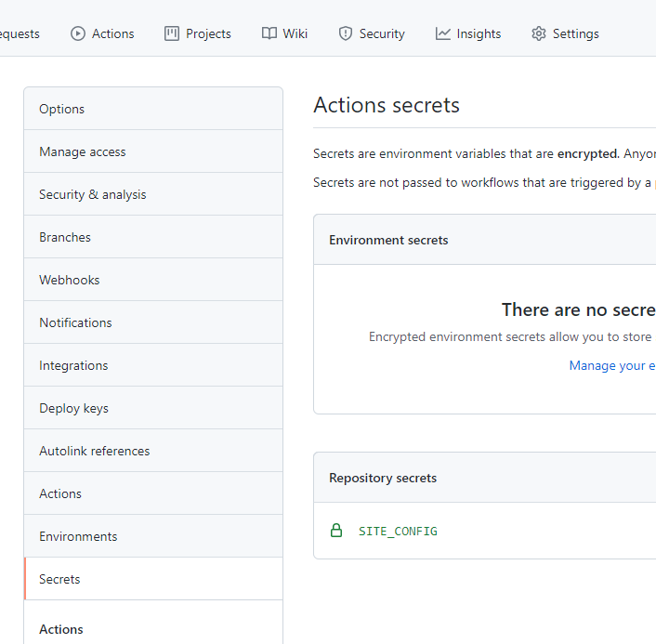The image size is (656, 644).
Task: Open the Projects repository tab
Action: (198, 33)
